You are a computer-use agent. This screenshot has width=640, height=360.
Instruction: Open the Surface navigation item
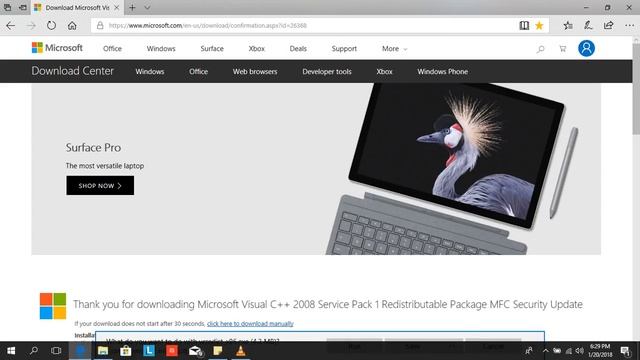212,49
